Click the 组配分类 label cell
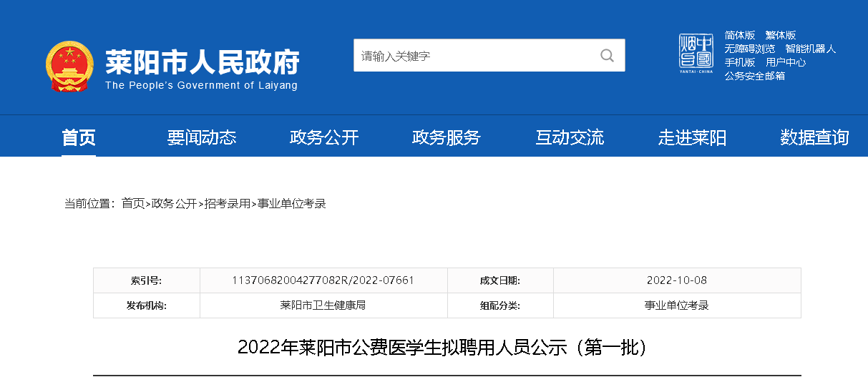Viewport: 868px width, 377px height. pyautogui.click(x=500, y=305)
